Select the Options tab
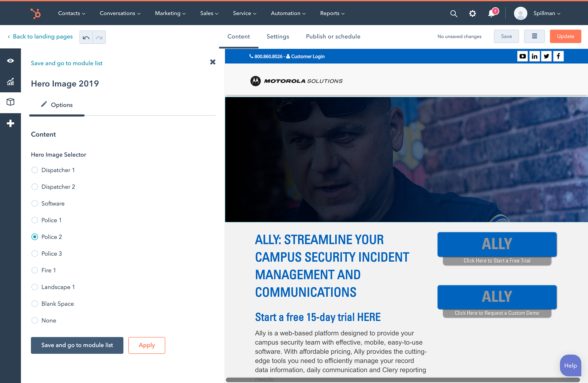The height and width of the screenshot is (383, 588). click(57, 105)
